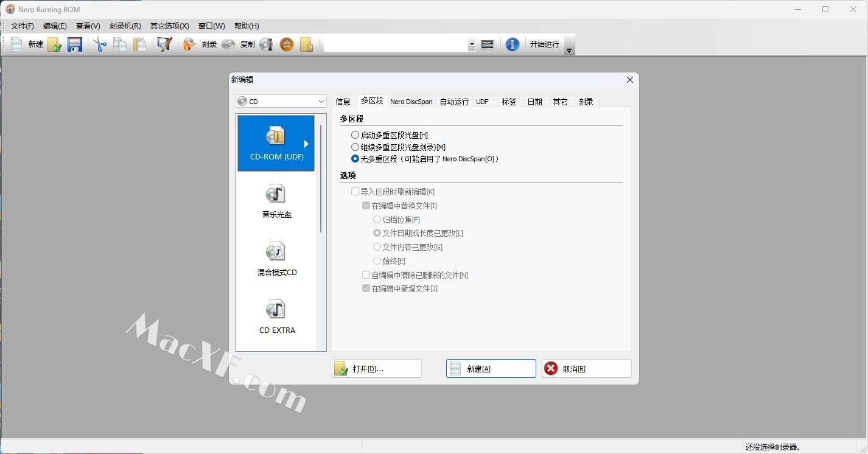Click the Cut scissors toolbar icon
Viewport: 868px width, 454px height.
click(x=99, y=44)
